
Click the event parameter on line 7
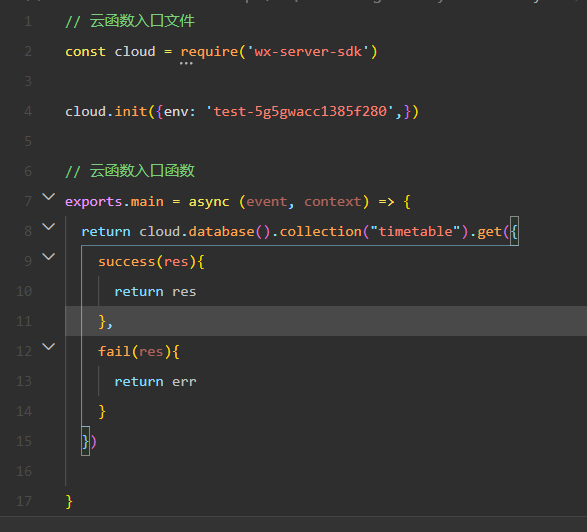[267, 202]
